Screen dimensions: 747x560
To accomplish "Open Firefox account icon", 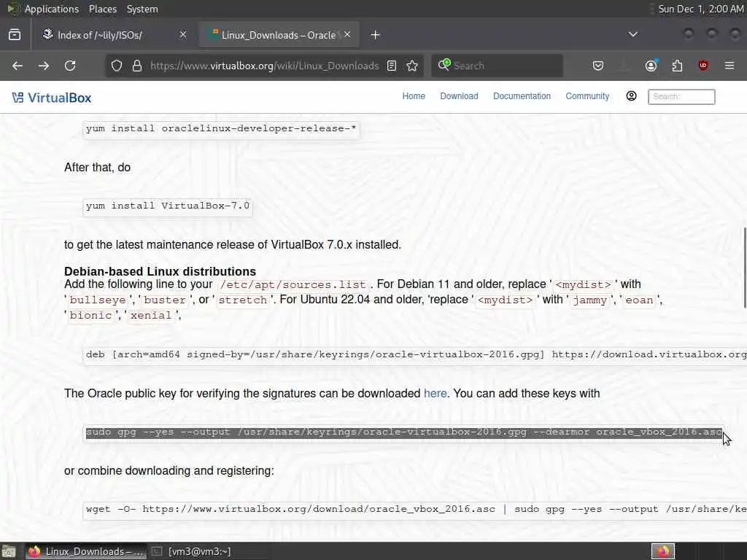I will [x=651, y=66].
